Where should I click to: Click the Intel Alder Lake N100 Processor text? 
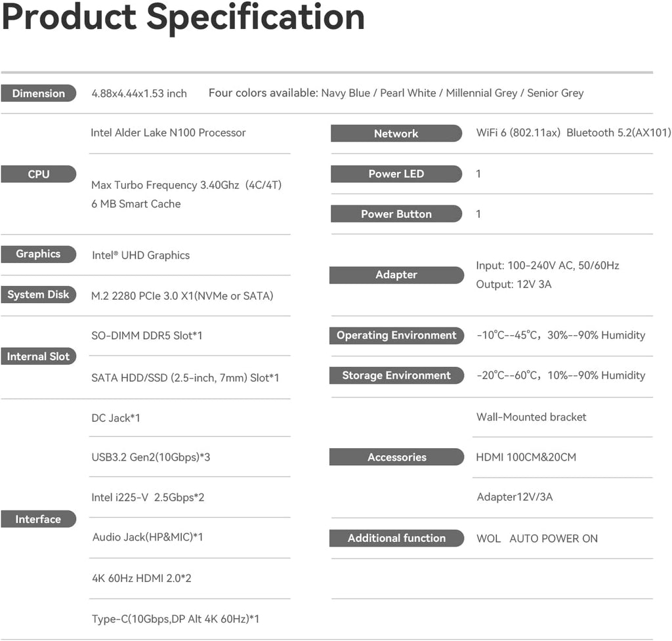168,133
